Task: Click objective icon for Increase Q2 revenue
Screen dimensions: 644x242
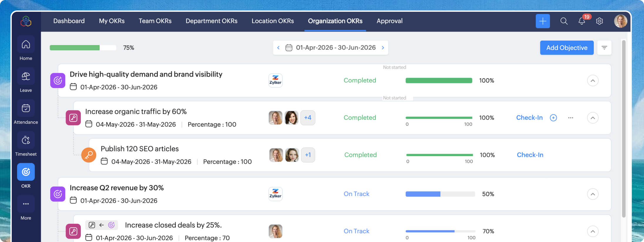Action: coord(58,194)
